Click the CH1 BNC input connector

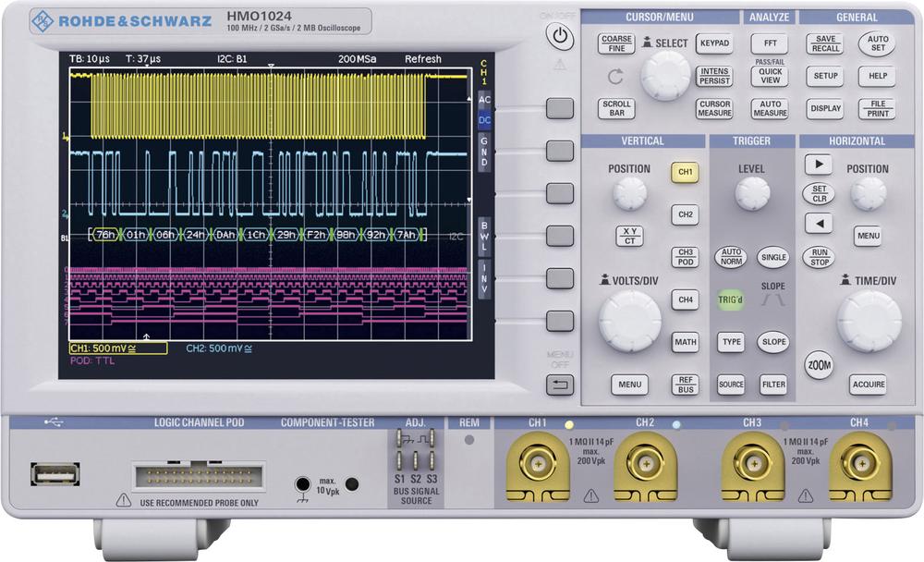[538, 463]
